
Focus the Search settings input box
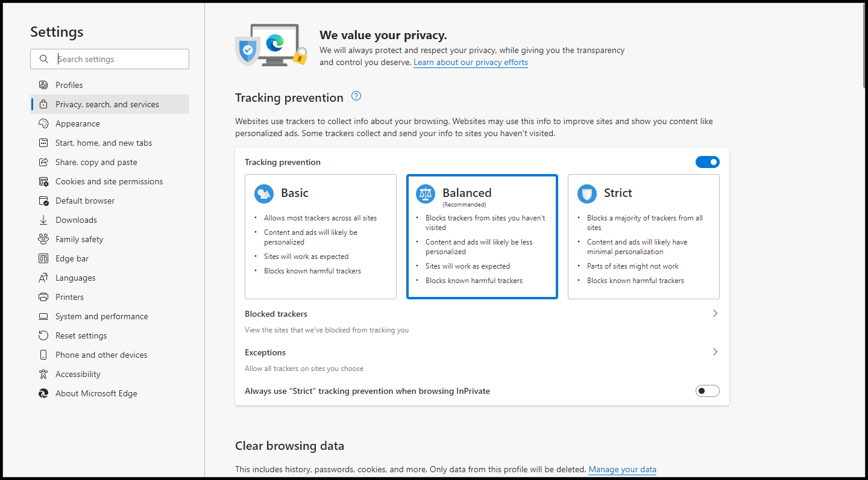(x=110, y=59)
